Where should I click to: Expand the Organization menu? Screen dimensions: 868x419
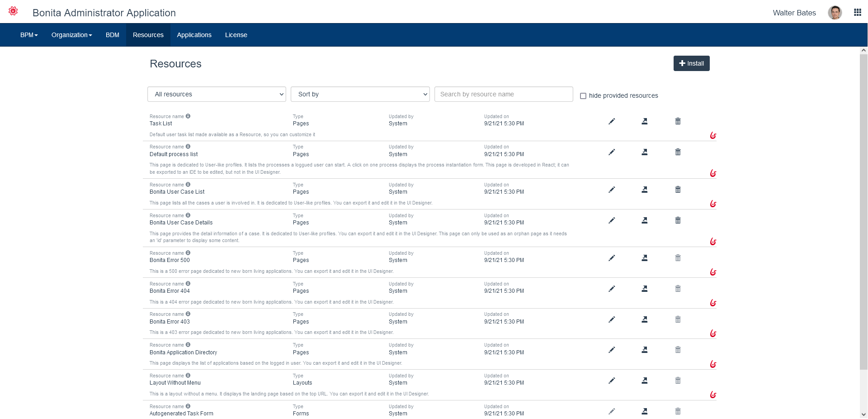(x=71, y=34)
